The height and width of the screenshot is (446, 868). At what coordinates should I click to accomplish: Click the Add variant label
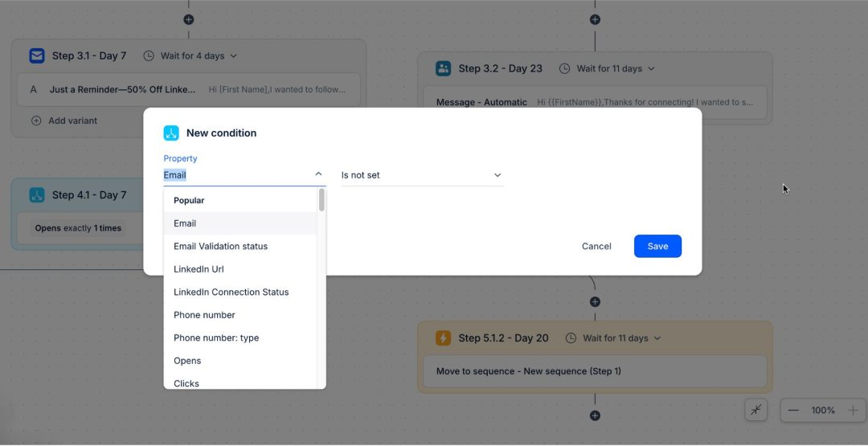click(72, 121)
